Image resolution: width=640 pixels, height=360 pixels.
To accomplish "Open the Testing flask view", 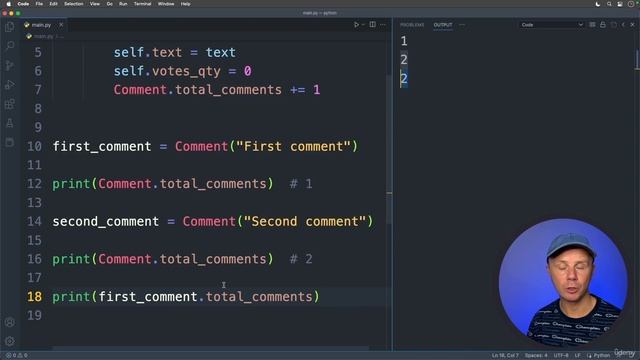I will pyautogui.click(x=10, y=123).
